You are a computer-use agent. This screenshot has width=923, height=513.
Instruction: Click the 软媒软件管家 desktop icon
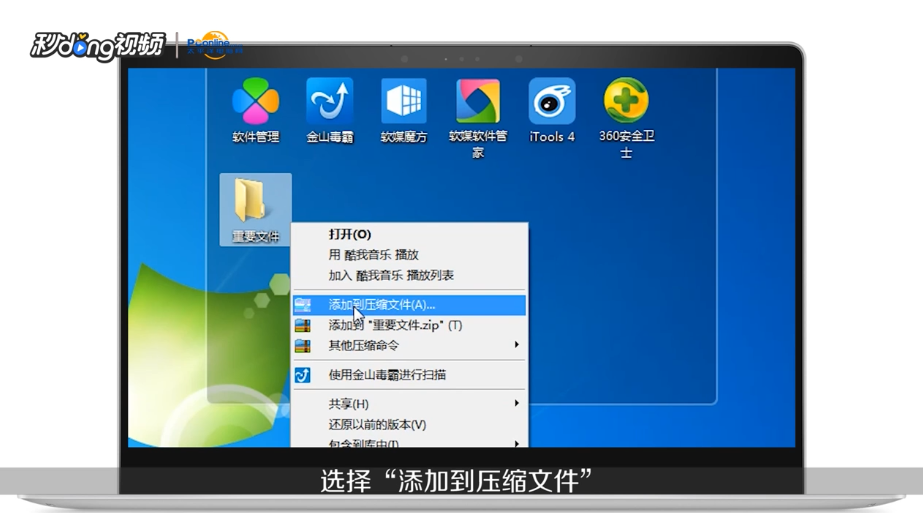pyautogui.click(x=478, y=118)
